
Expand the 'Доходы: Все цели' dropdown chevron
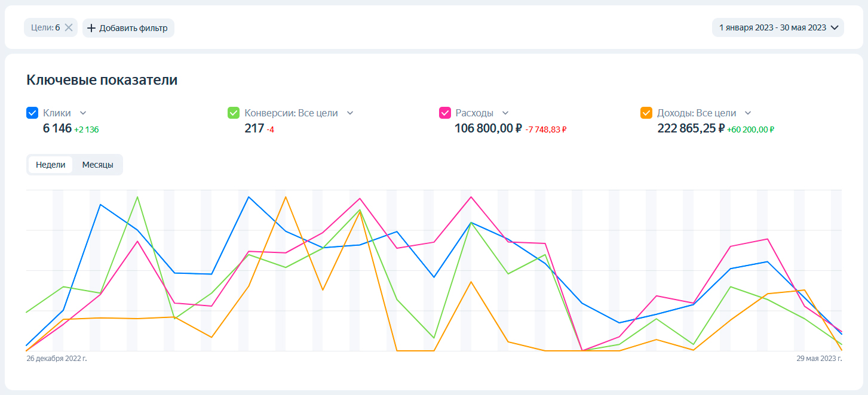pyautogui.click(x=748, y=113)
